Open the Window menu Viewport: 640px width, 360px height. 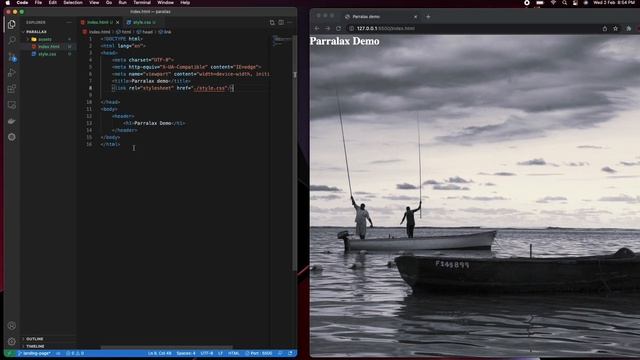(165, 3)
